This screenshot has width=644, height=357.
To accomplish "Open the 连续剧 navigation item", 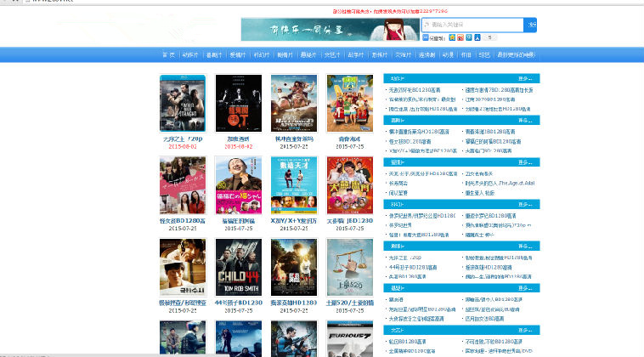I will point(427,55).
